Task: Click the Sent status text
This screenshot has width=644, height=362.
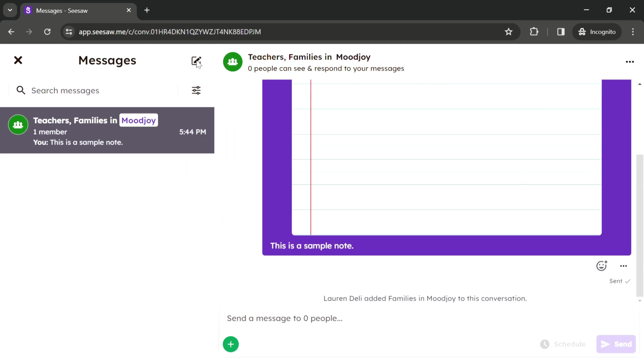Action: click(x=616, y=281)
